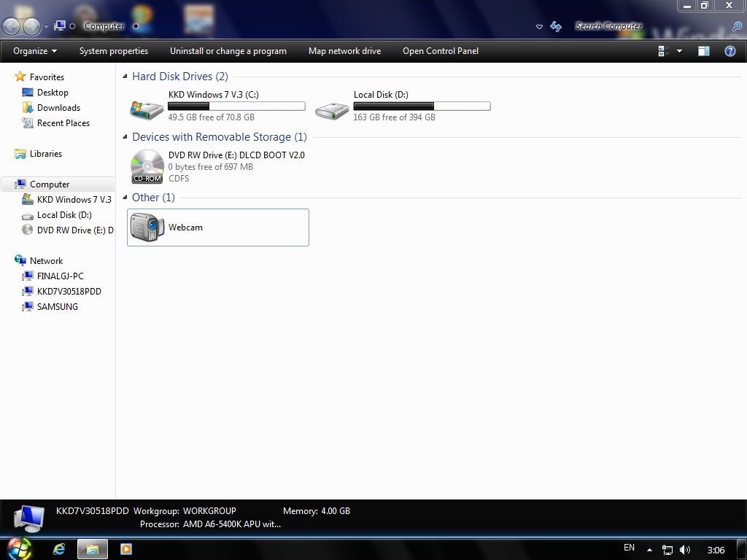Click the search magnifier icon
747x560 pixels.
(x=737, y=26)
